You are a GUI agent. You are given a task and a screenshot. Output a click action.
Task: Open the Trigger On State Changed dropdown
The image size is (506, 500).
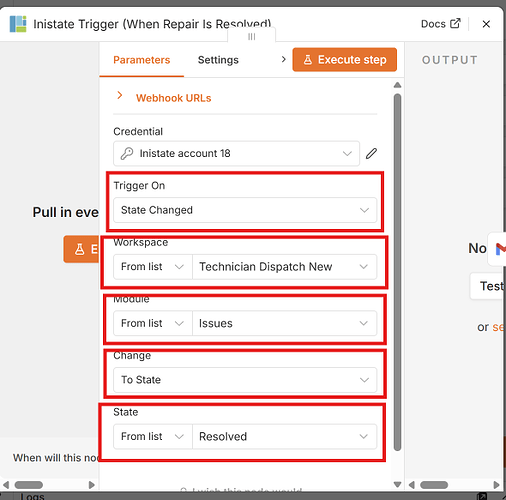[245, 210]
